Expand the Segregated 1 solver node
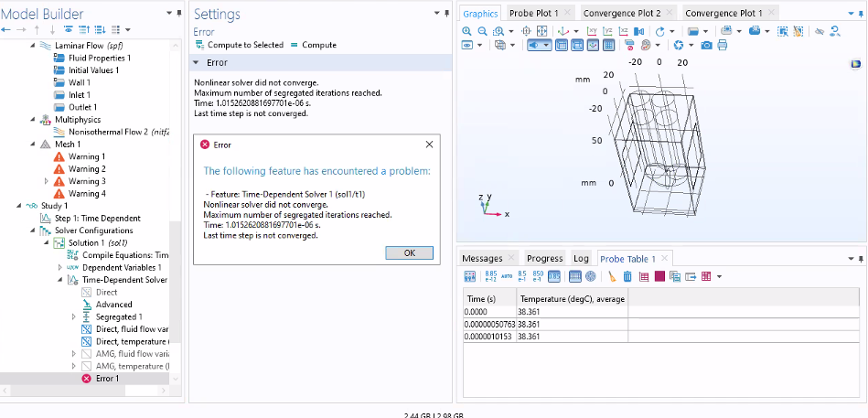 point(74,316)
